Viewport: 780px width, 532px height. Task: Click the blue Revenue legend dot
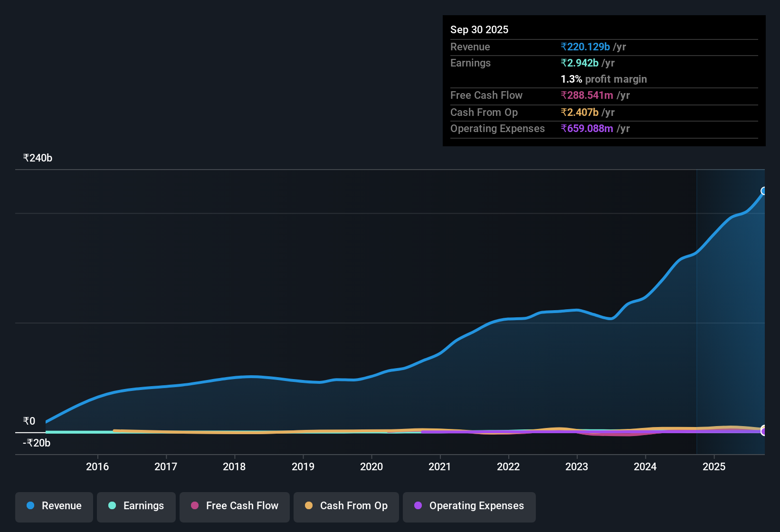coord(30,506)
